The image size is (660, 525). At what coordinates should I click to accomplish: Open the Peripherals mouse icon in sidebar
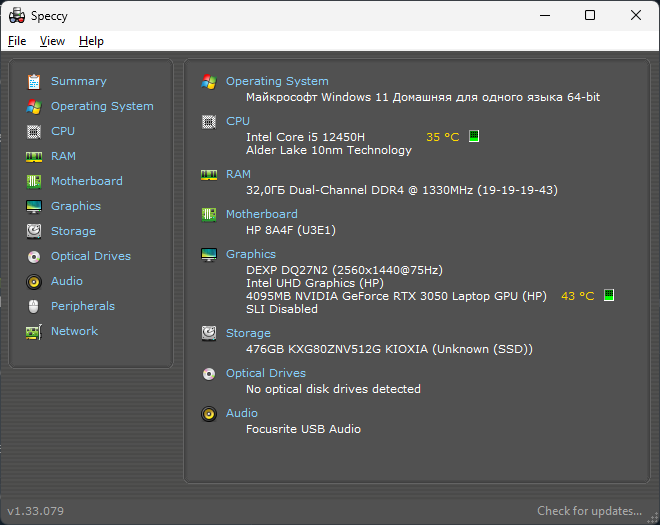(34, 306)
